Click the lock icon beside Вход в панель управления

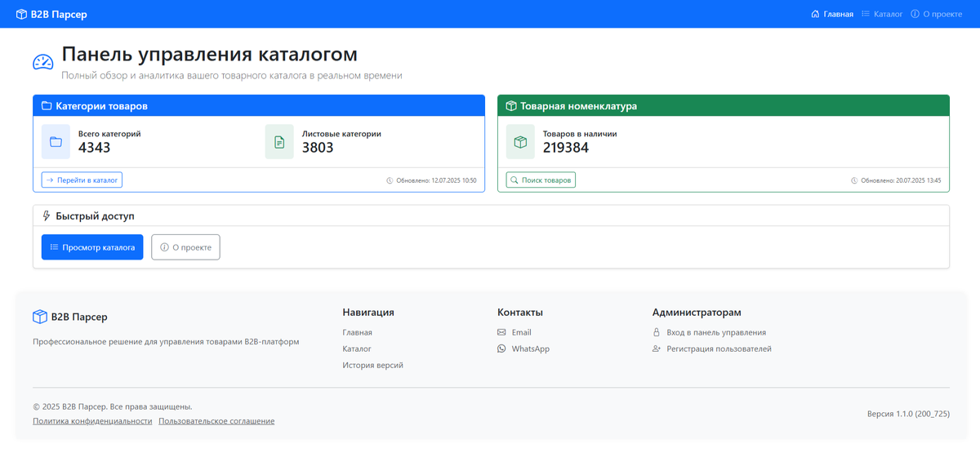pyautogui.click(x=657, y=332)
